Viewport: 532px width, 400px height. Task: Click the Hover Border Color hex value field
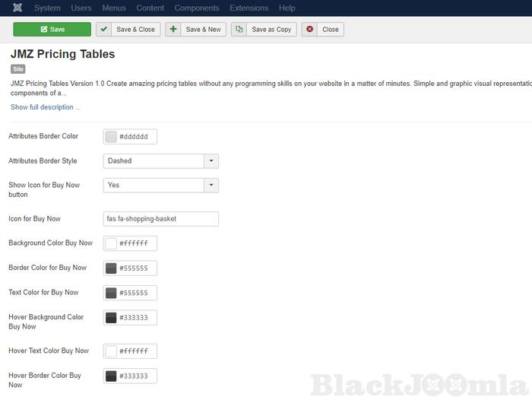137,376
